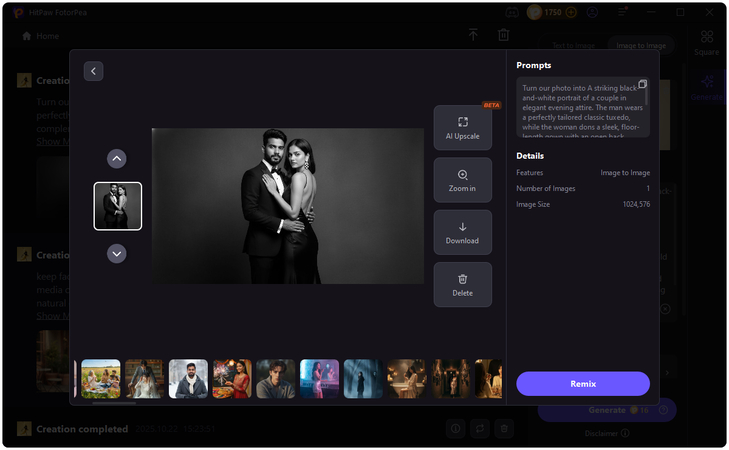Delete the current image
This screenshot has height=450, width=729.
[463, 285]
